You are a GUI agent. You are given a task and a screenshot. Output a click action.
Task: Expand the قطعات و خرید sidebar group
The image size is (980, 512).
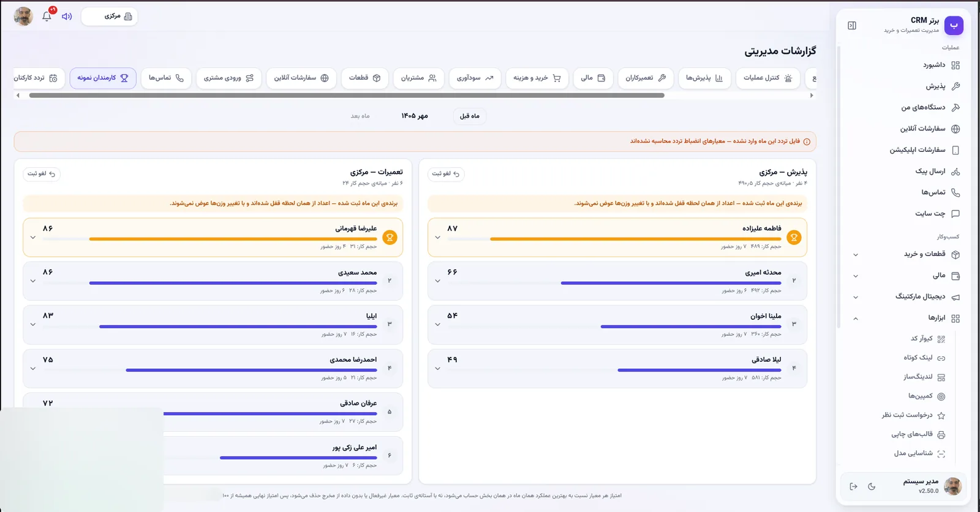click(856, 255)
